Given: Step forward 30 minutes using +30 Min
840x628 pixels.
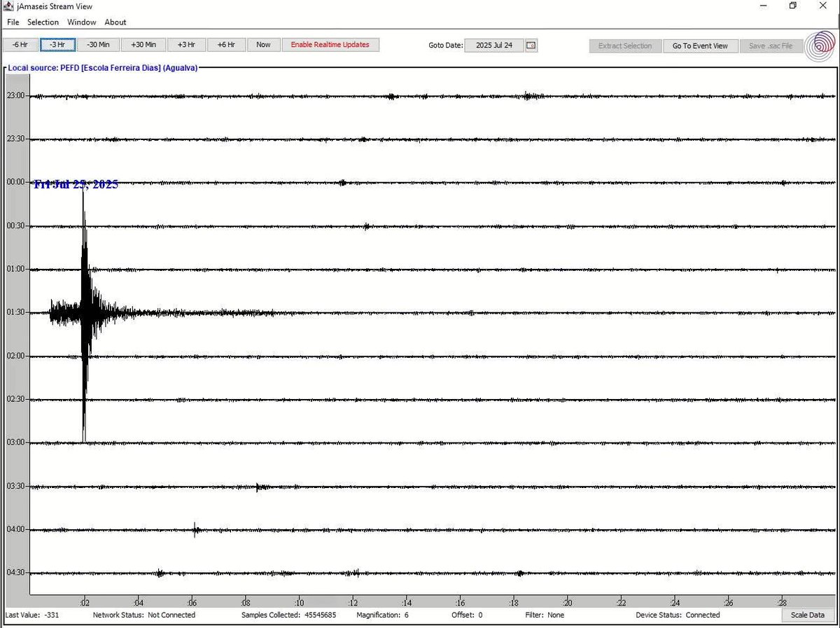Looking at the screenshot, I should (x=143, y=44).
